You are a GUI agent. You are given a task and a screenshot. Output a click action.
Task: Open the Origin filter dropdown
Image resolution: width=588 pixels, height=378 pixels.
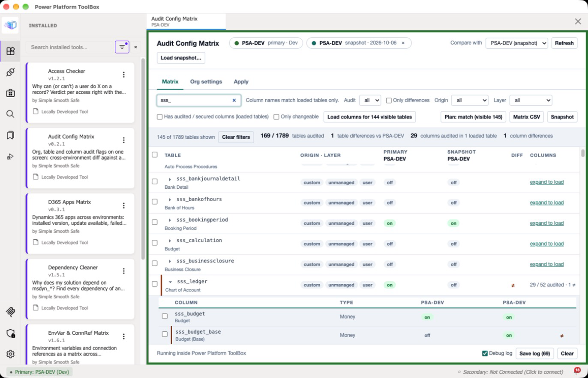coord(470,100)
